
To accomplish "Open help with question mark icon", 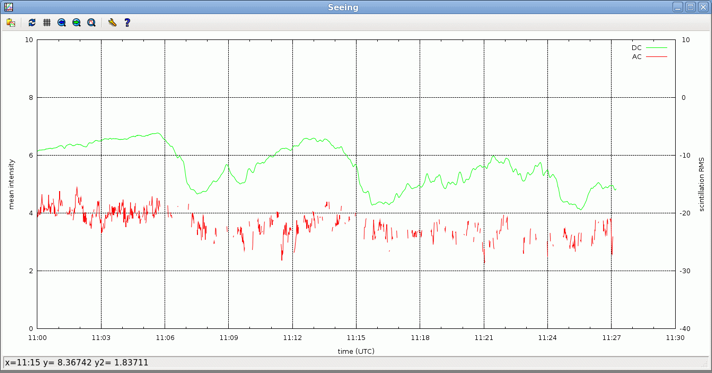I will pyautogui.click(x=127, y=22).
